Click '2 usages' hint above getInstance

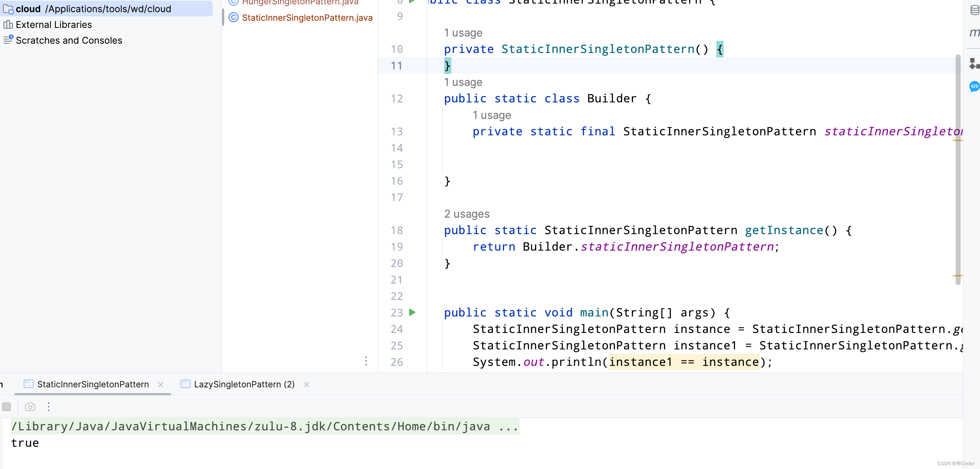click(467, 214)
